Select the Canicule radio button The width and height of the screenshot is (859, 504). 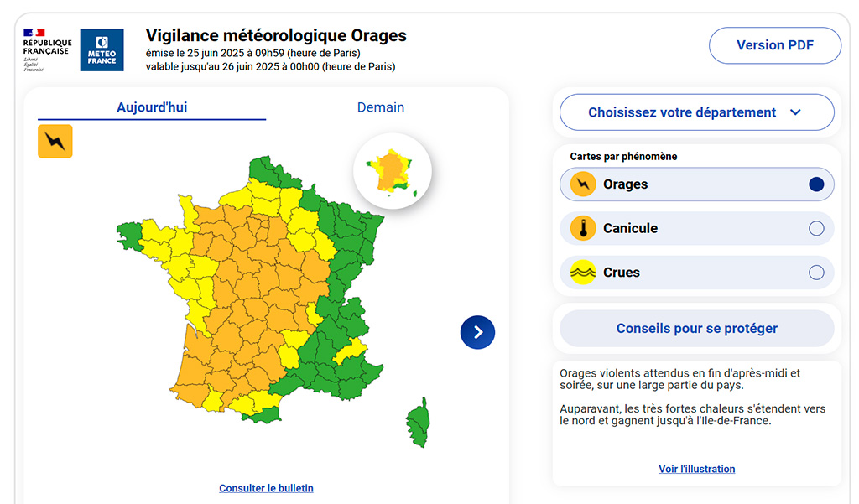[816, 228]
